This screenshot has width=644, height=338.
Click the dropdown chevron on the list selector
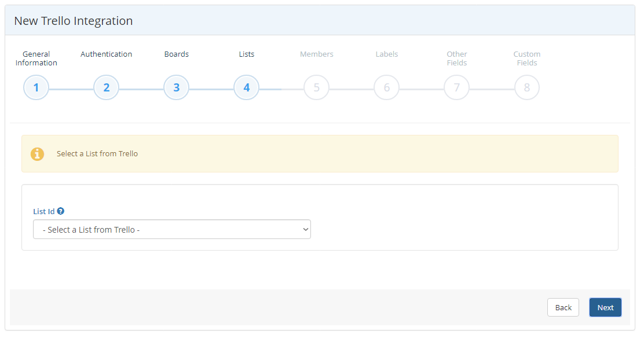click(x=305, y=229)
